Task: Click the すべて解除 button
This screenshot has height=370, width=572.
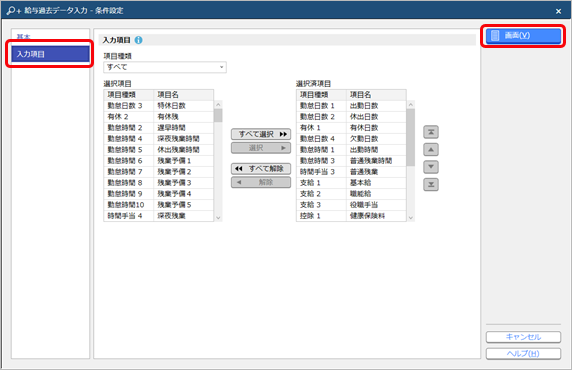Action: click(x=261, y=169)
